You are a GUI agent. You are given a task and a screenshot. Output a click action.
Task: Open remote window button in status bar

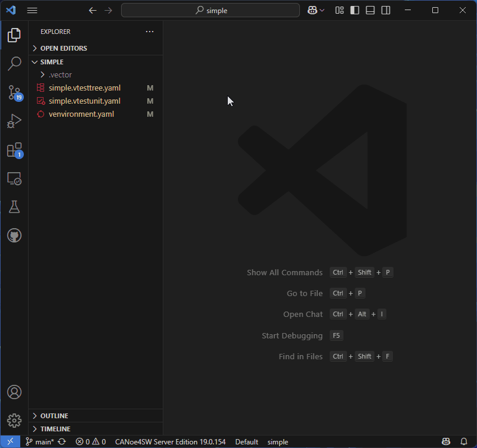[x=10, y=441]
